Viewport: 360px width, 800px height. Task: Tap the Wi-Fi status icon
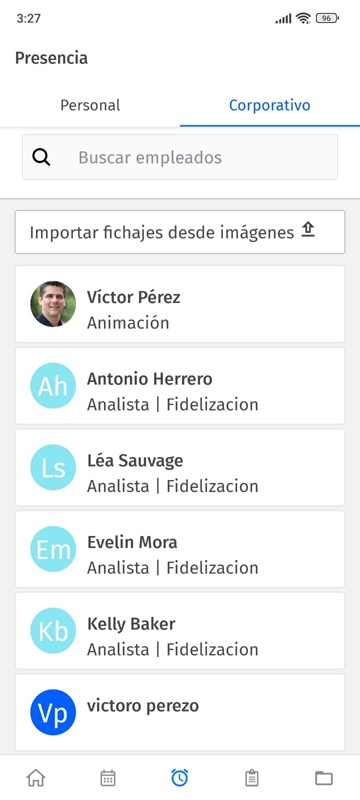[x=303, y=18]
